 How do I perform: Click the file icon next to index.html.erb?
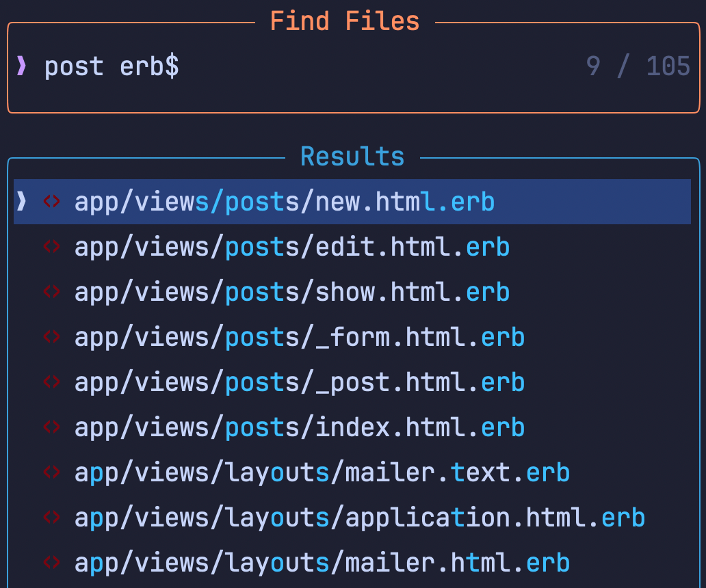coord(51,427)
